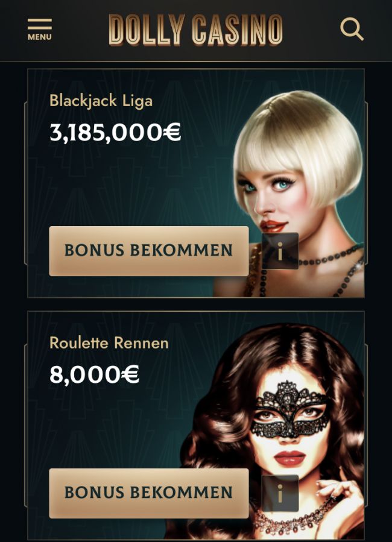Click Bonus Bekommen for Roulette Rennen
Viewport: 392px width, 542px height.
(149, 493)
